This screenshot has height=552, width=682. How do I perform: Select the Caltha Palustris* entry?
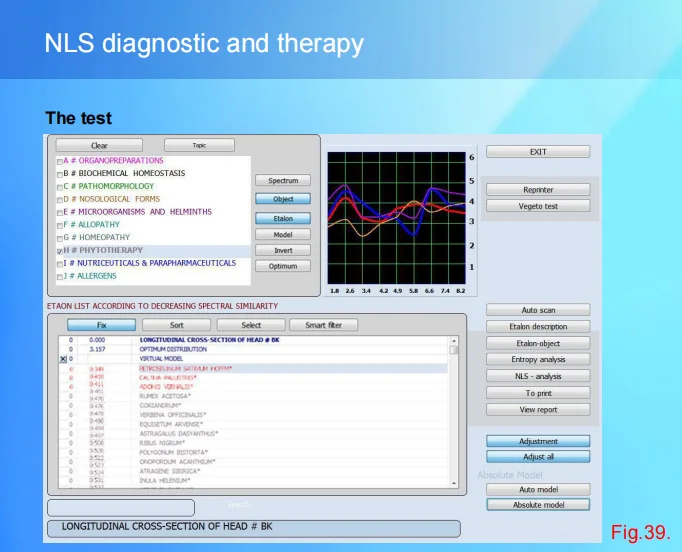tap(253, 378)
